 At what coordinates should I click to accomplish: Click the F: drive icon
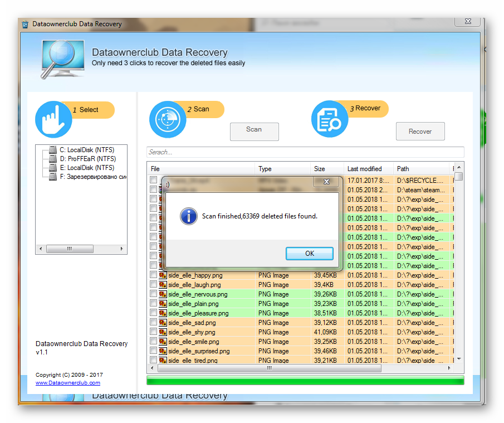click(x=53, y=177)
